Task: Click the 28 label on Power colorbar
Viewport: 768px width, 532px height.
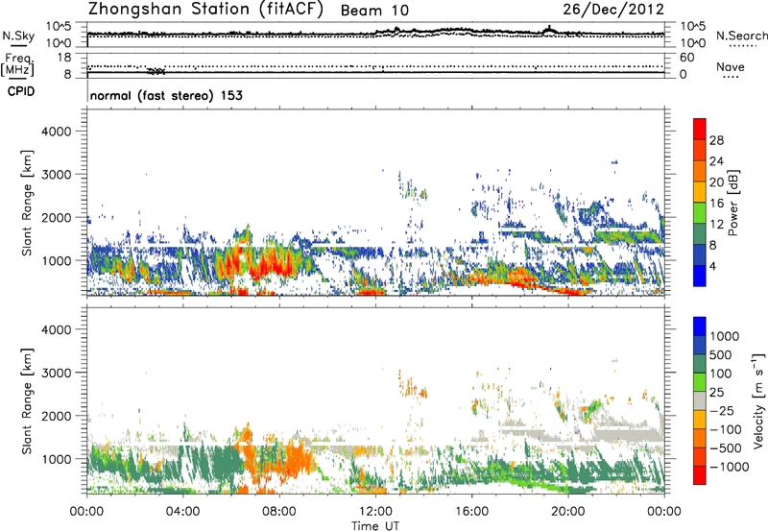Action: (716, 140)
